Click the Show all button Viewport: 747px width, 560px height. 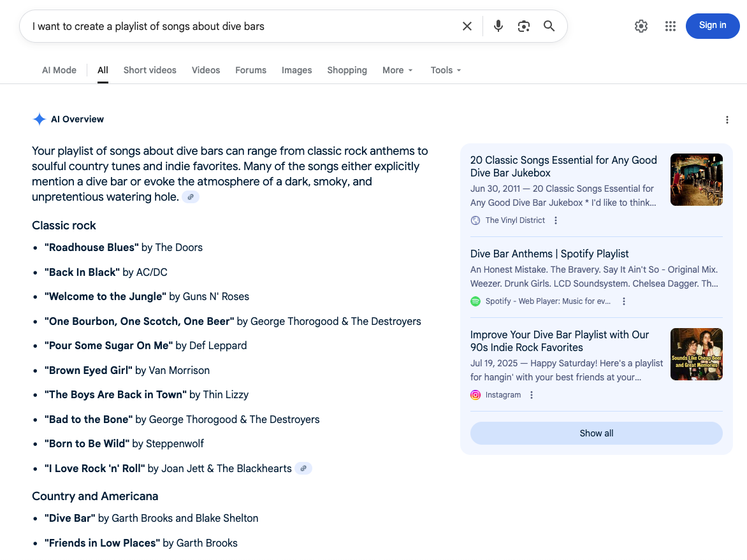(x=596, y=433)
